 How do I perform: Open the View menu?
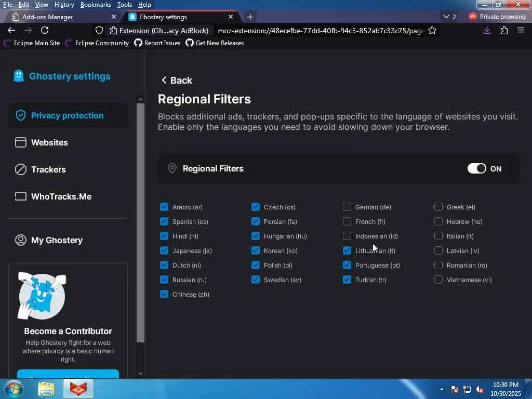coord(42,5)
